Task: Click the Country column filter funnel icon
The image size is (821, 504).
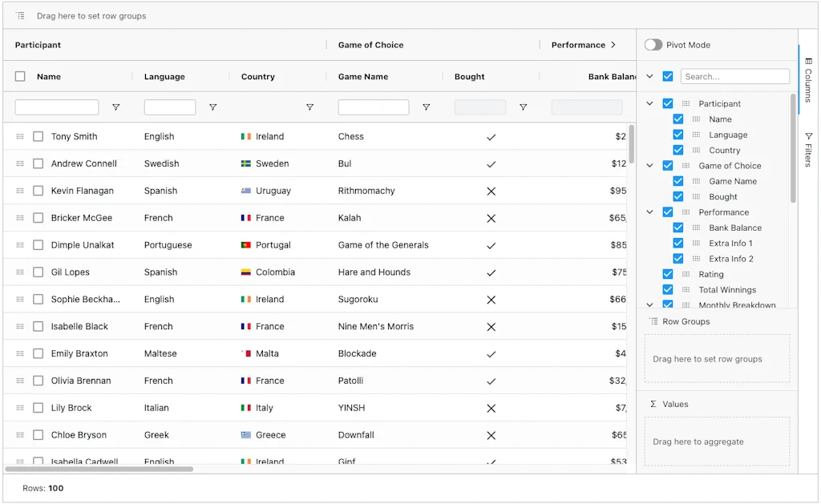Action: 309,107
